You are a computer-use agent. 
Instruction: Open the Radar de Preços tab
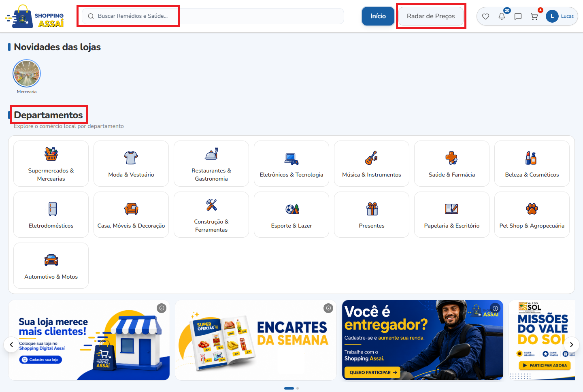431,16
